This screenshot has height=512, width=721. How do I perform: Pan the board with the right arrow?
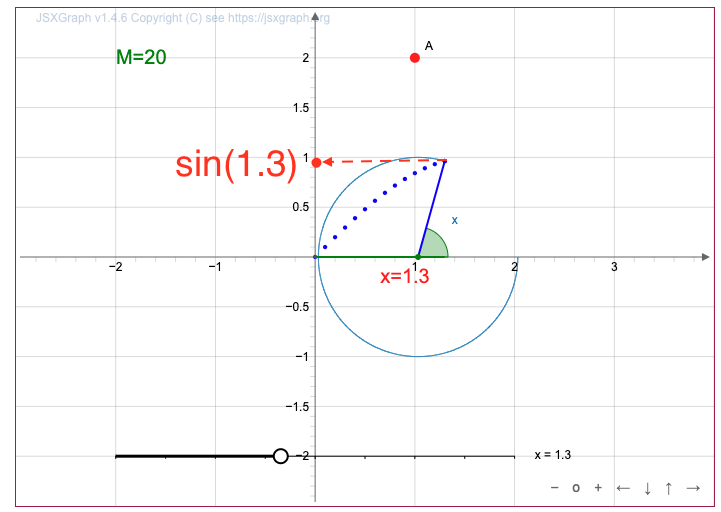point(692,488)
